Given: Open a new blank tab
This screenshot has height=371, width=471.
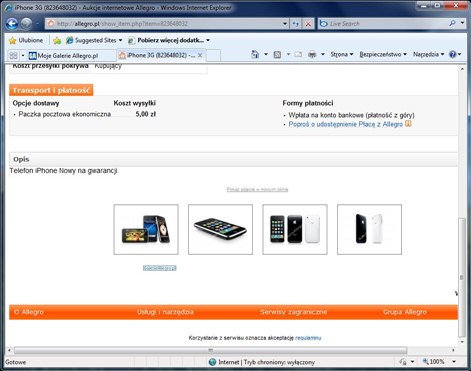Looking at the screenshot, I should pyautogui.click(x=213, y=56).
